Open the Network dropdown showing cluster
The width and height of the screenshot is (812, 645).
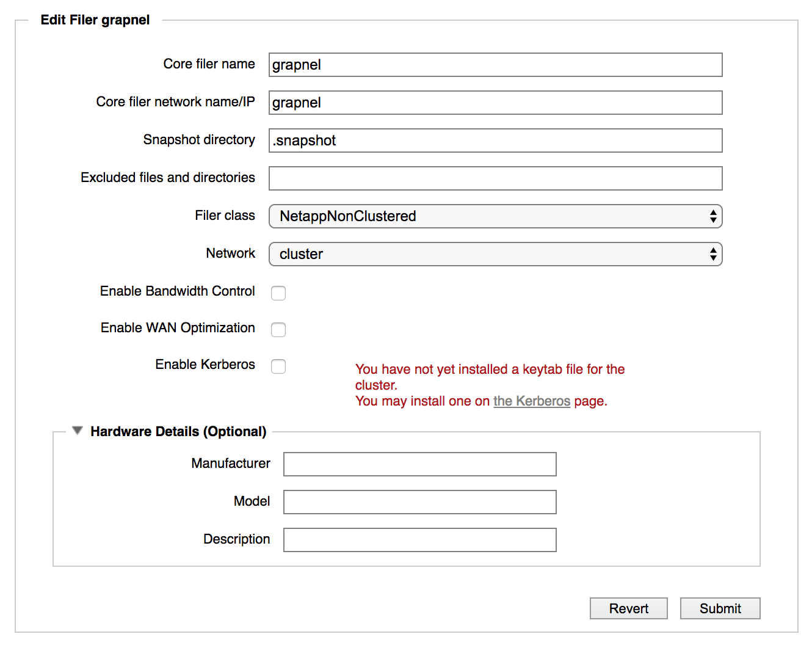pos(496,254)
